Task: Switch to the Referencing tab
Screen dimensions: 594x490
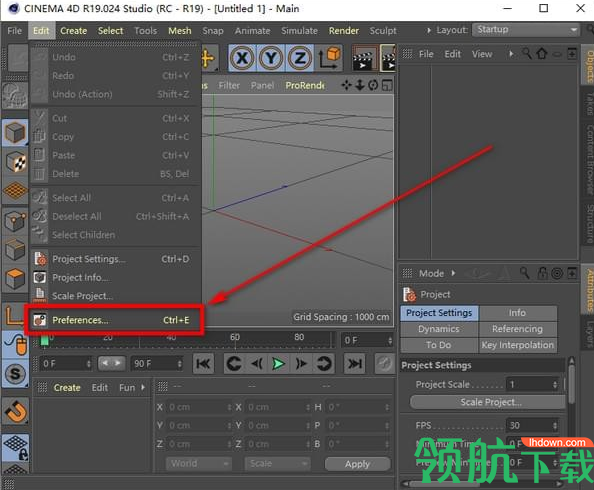Action: tap(517, 329)
